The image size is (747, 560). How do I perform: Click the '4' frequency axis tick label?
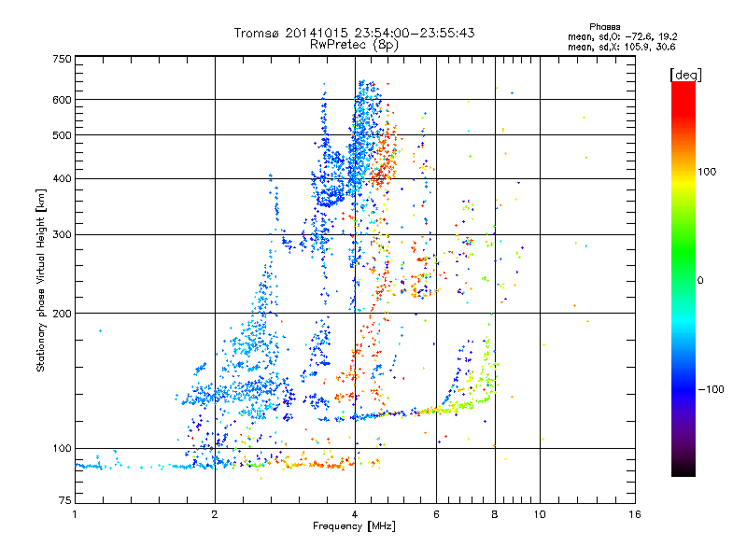point(355,514)
